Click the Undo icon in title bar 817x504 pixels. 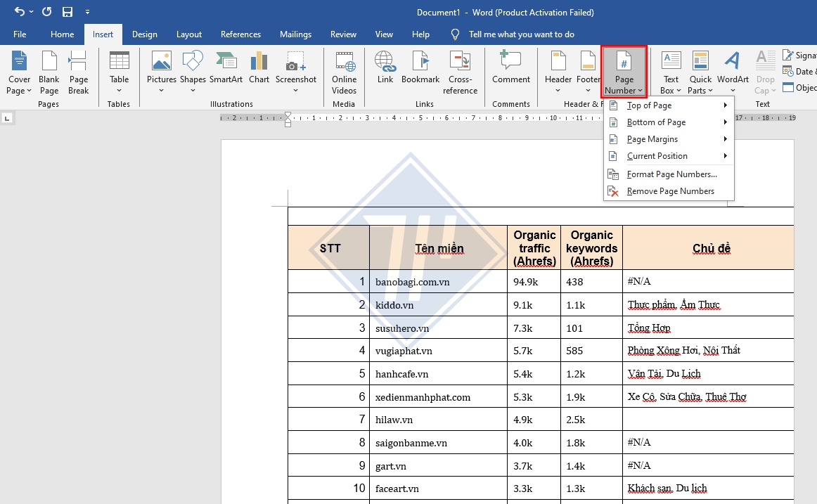(x=19, y=12)
